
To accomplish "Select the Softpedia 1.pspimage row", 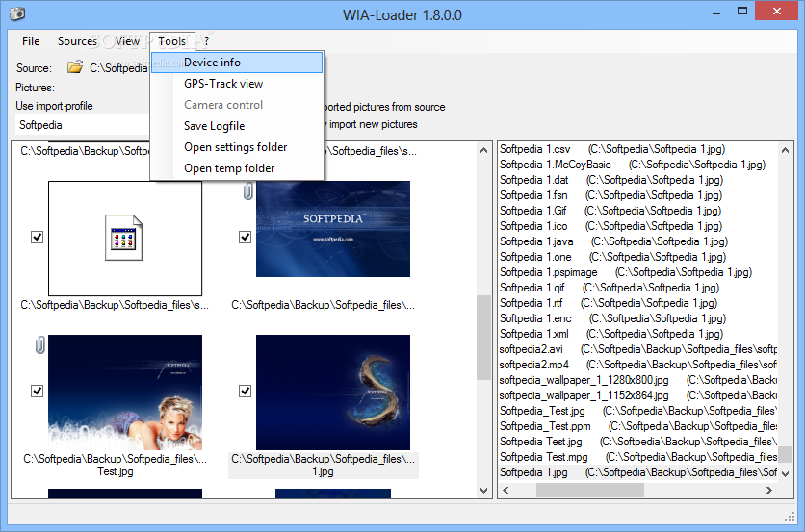I will click(638, 272).
